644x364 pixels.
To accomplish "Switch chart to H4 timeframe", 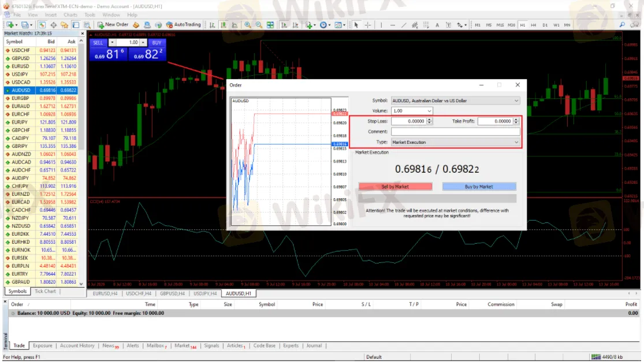I will point(534,25).
